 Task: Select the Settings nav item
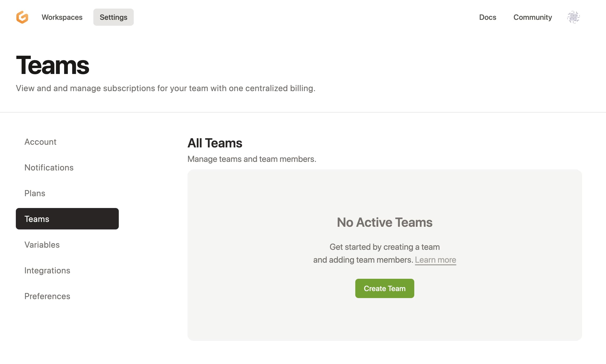click(x=113, y=17)
